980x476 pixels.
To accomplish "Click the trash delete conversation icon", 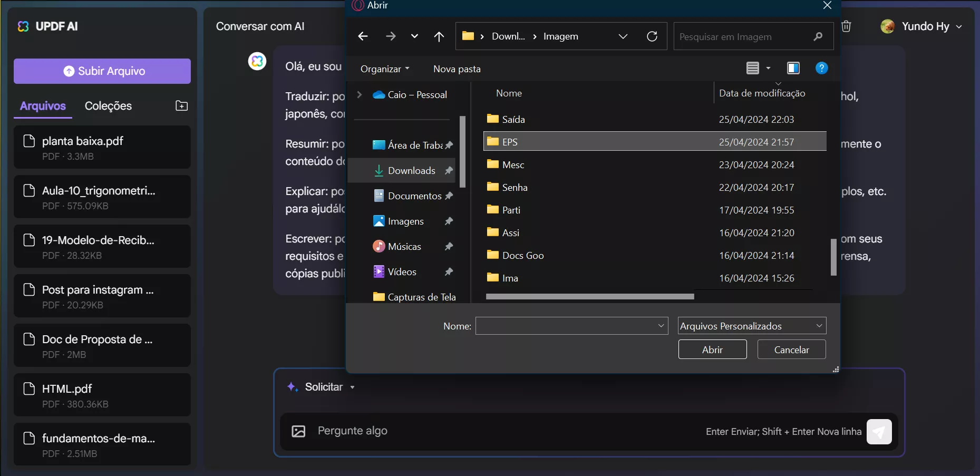I will [846, 26].
